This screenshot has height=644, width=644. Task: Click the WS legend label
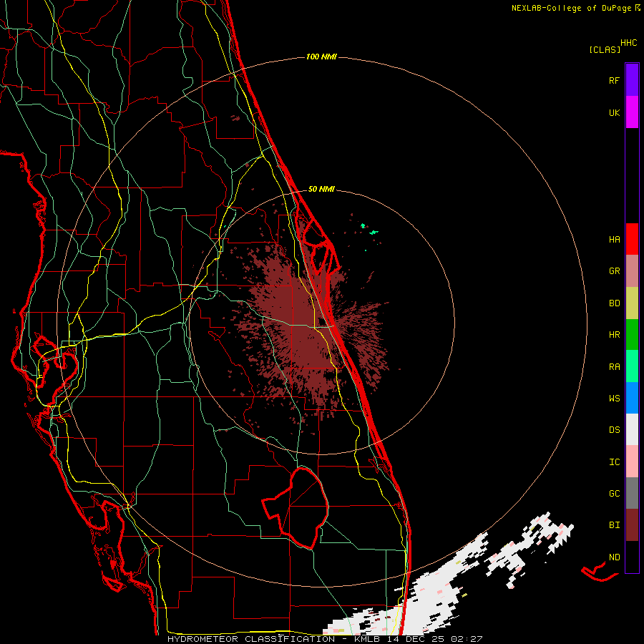pyautogui.click(x=614, y=399)
